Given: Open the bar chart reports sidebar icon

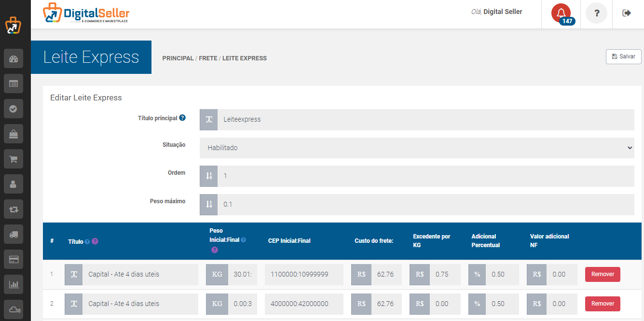Looking at the screenshot, I should [x=14, y=284].
